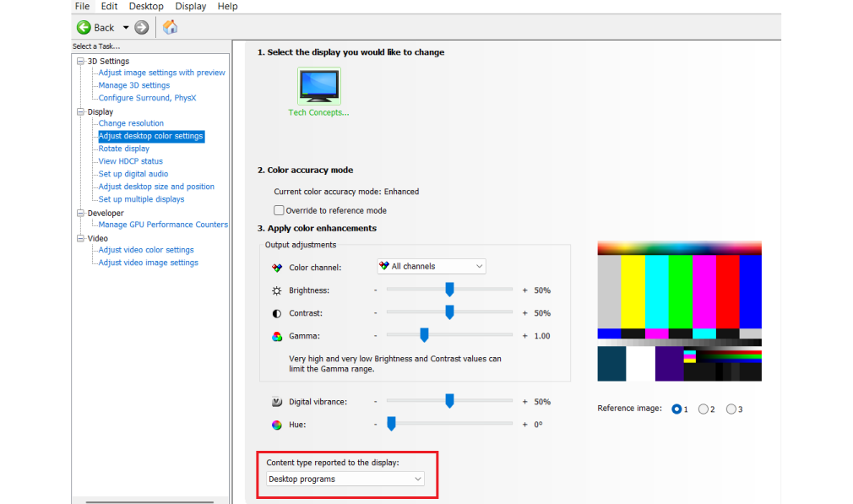
Task: Open Configure Surround, PhysX
Action: tap(147, 98)
